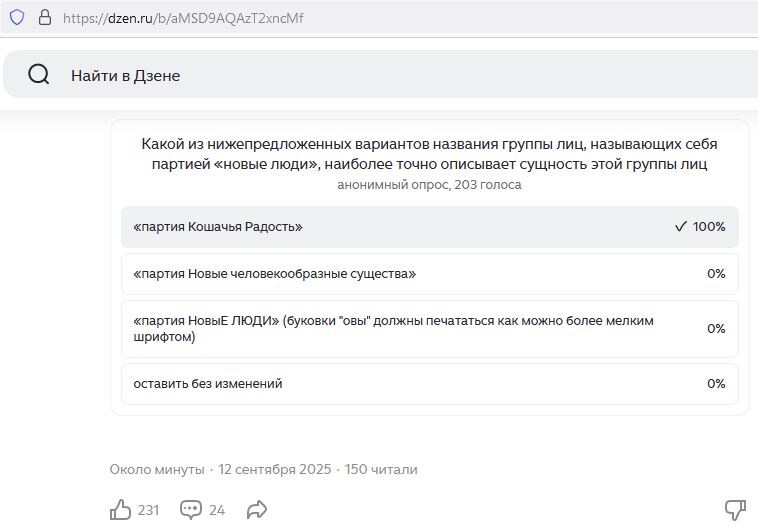Click the '231' likes count
758x527 pixels.
click(148, 510)
